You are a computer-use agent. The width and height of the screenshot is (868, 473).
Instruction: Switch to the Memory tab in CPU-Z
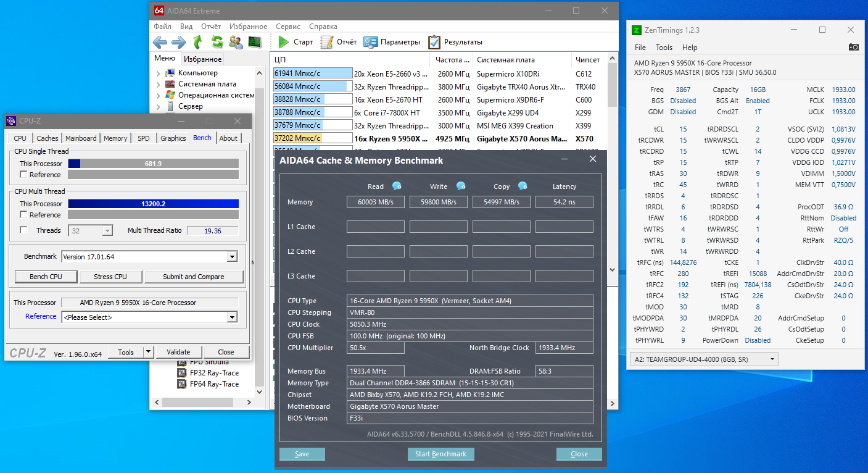115,138
